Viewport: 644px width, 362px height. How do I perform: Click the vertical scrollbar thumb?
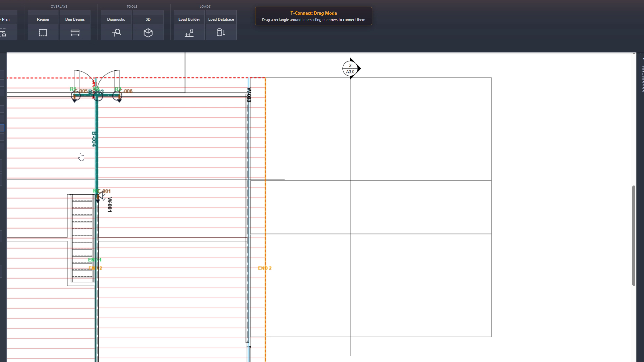[634, 236]
